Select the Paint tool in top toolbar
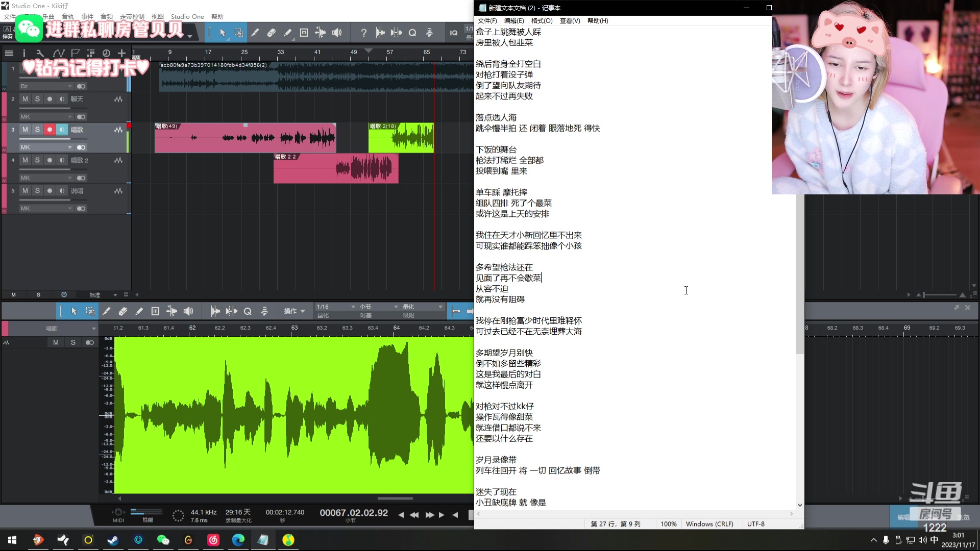Image resolution: width=980 pixels, height=551 pixels. [287, 33]
